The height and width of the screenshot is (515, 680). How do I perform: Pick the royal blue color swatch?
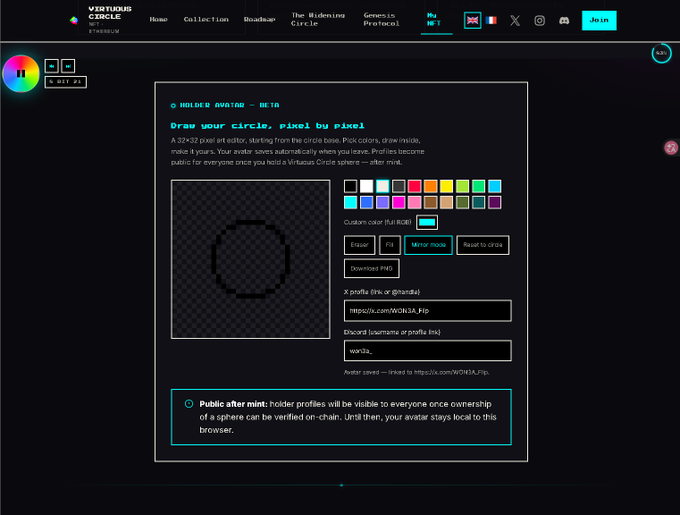(366, 202)
